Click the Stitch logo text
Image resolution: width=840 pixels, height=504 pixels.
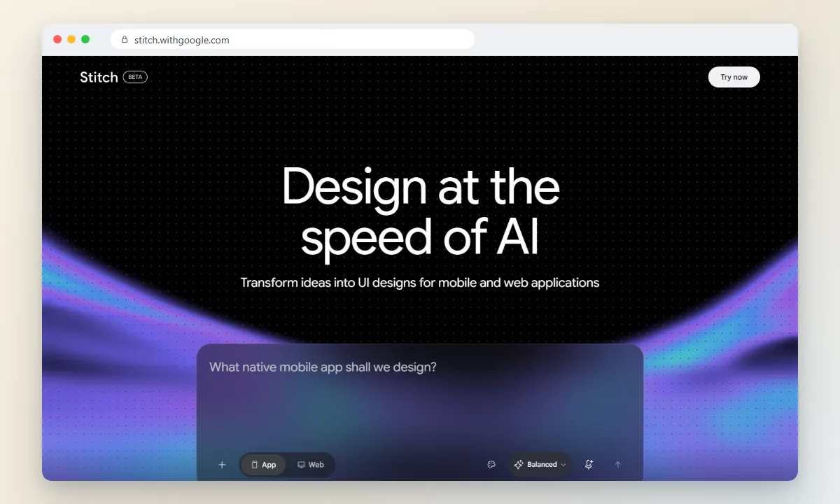pyautogui.click(x=99, y=77)
